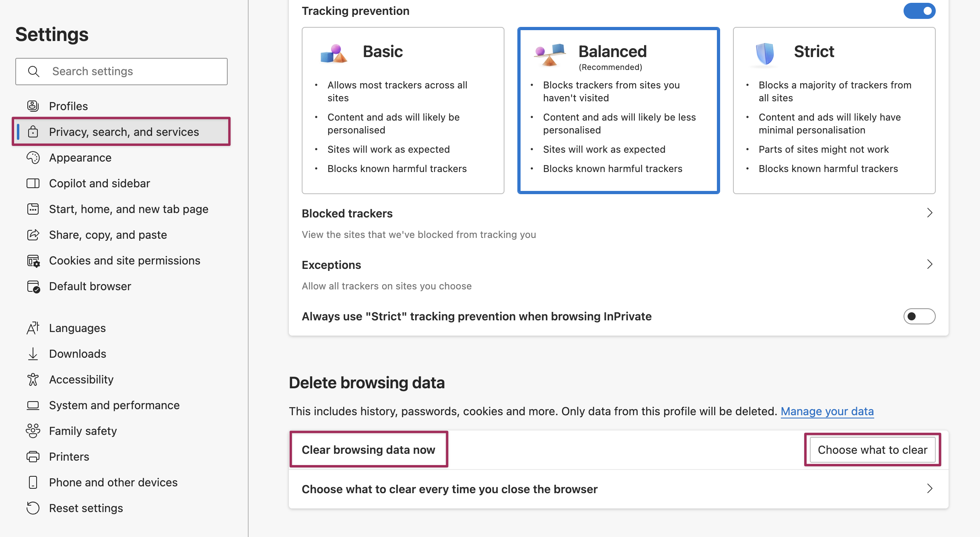Turn off the Tracking prevention toggle
The height and width of the screenshot is (537, 980).
click(919, 11)
